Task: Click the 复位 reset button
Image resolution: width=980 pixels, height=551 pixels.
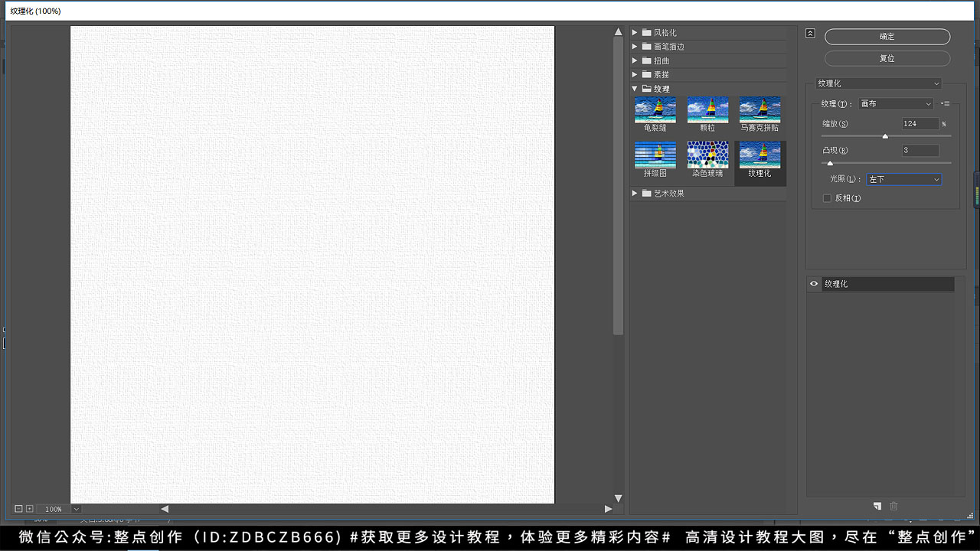Action: click(x=887, y=58)
